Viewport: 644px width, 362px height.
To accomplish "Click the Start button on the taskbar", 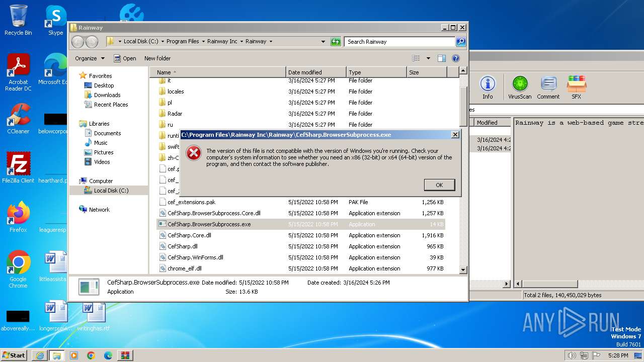I will [14, 355].
